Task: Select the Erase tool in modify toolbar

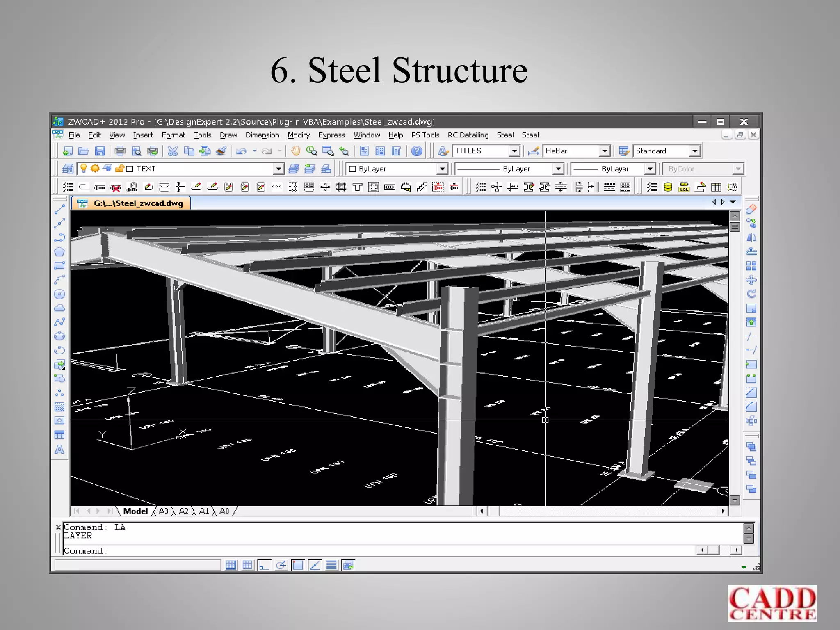Action: pyautogui.click(x=751, y=210)
